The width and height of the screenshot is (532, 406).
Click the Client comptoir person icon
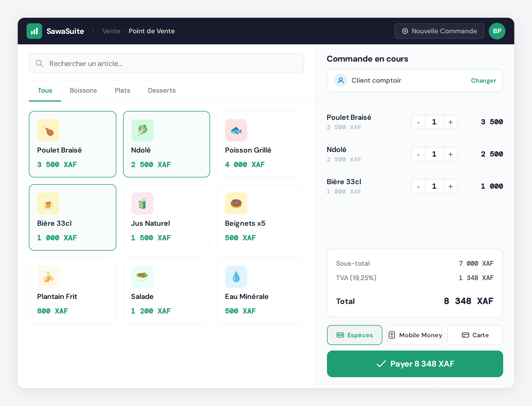341,80
